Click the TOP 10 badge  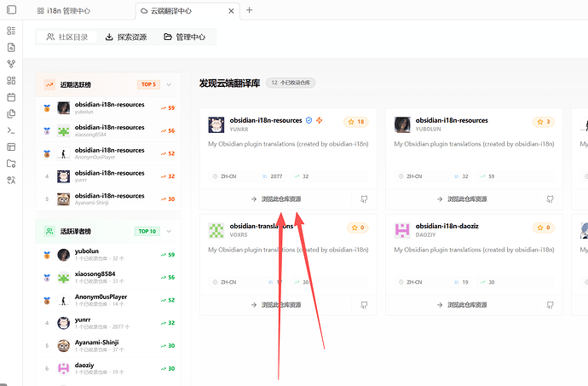point(147,231)
